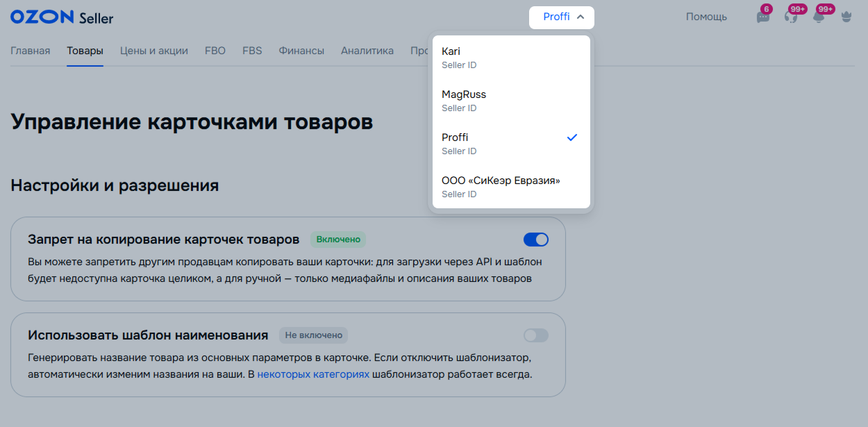
Task: Open the notifications bell
Action: pyautogui.click(x=819, y=17)
